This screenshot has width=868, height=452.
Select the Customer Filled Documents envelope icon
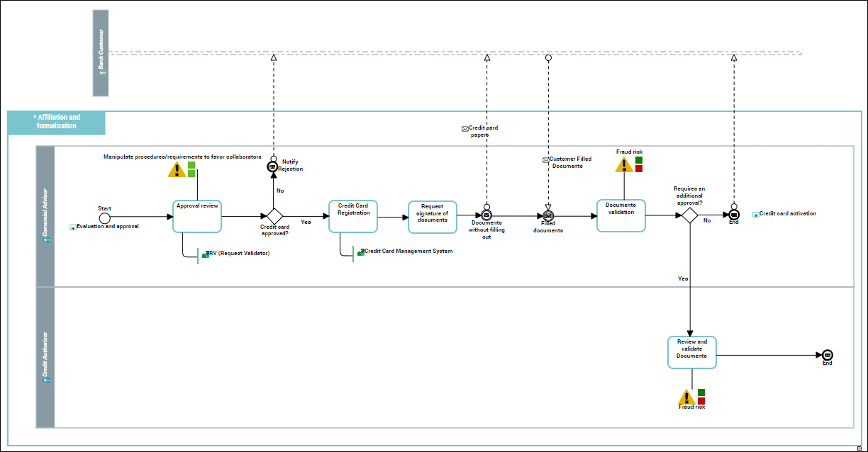(546, 160)
